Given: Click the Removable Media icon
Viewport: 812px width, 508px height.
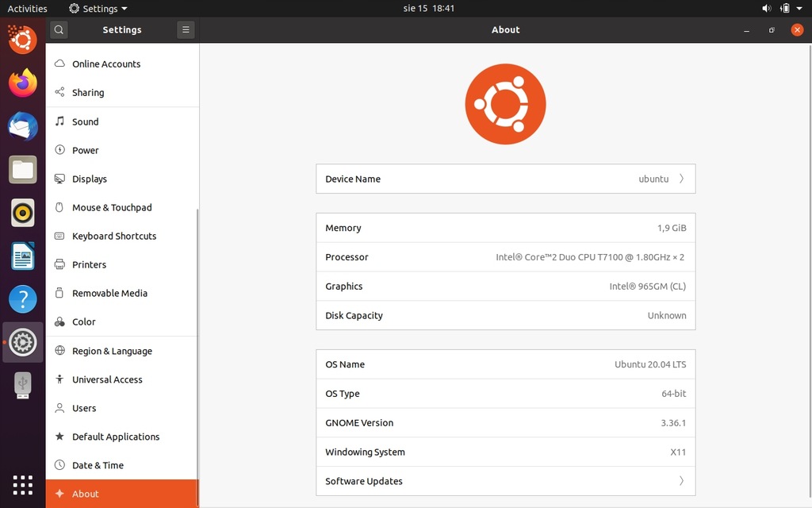Looking at the screenshot, I should (x=60, y=293).
